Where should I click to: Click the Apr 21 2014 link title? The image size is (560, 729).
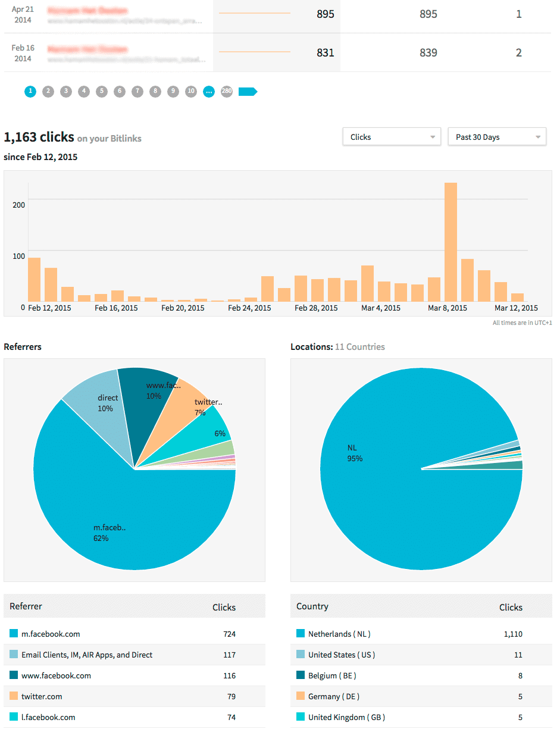(x=87, y=11)
